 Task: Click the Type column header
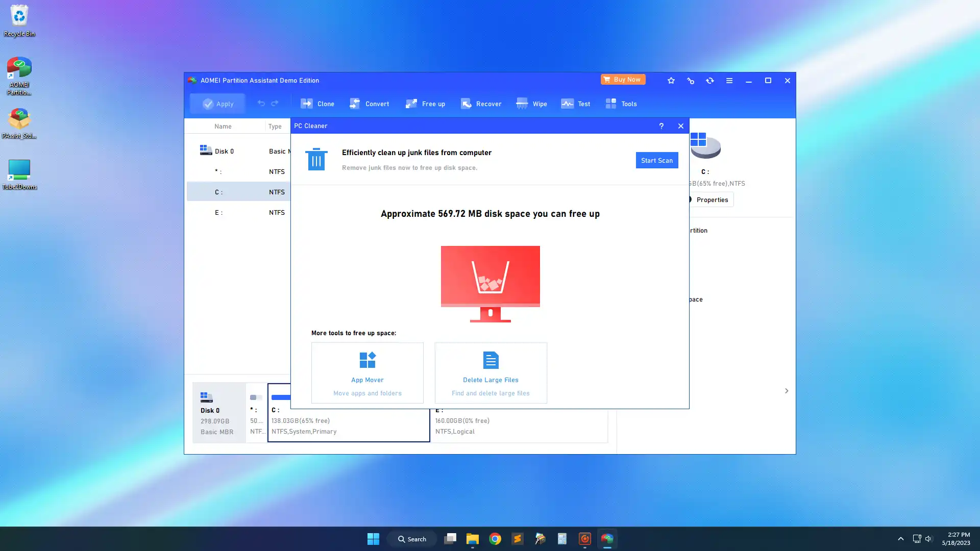click(x=275, y=126)
